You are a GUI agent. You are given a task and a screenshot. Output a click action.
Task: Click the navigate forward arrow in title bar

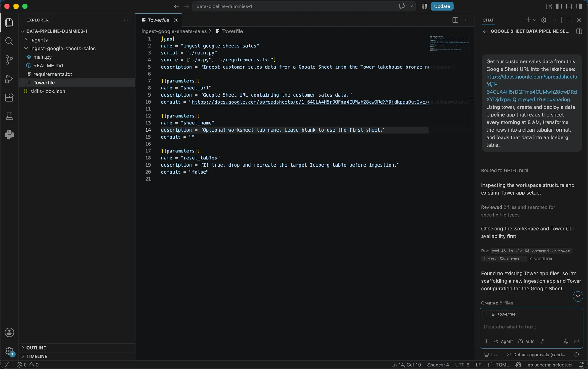click(x=186, y=6)
